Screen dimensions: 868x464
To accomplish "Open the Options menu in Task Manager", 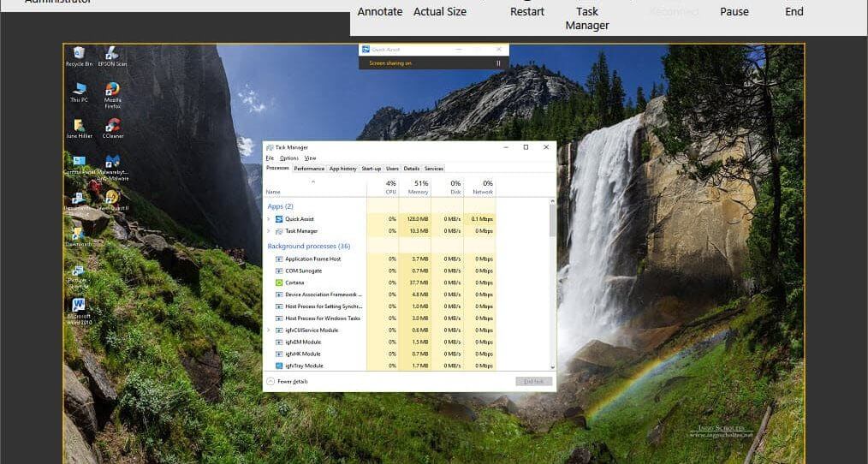I will 289,158.
